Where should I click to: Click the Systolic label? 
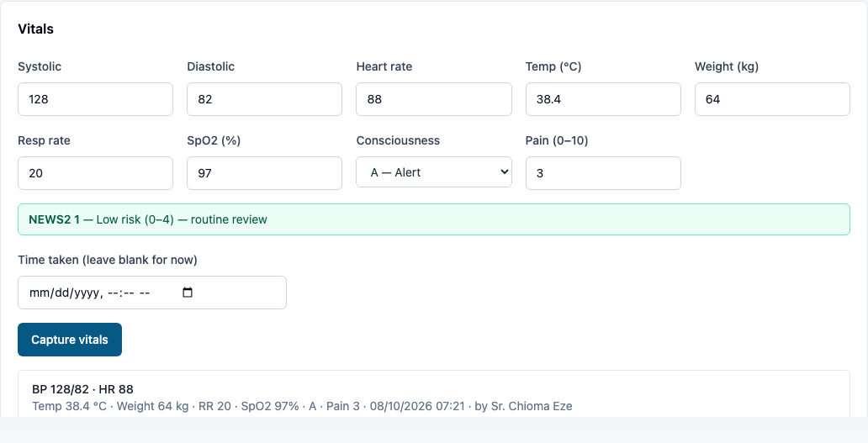pos(40,66)
